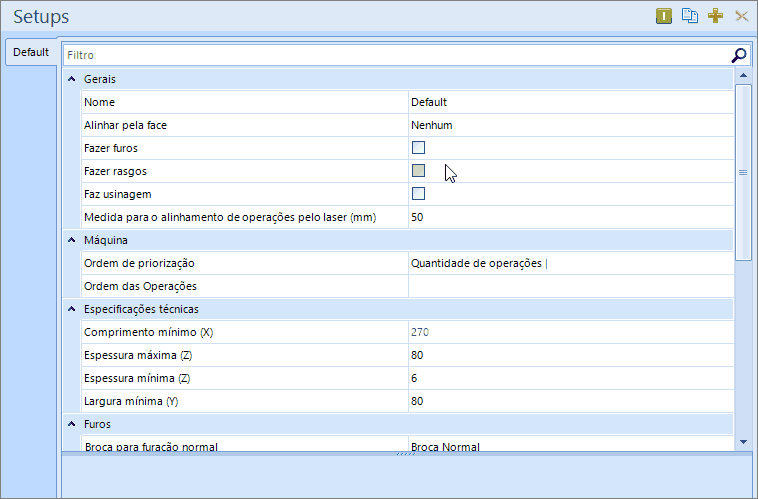Add a new setup with plus icon
The height and width of the screenshot is (499, 758).
(715, 16)
